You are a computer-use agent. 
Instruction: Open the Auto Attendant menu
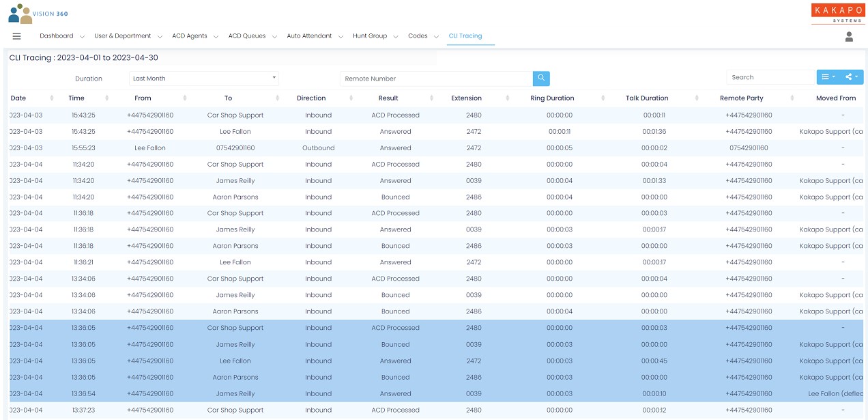(x=309, y=36)
